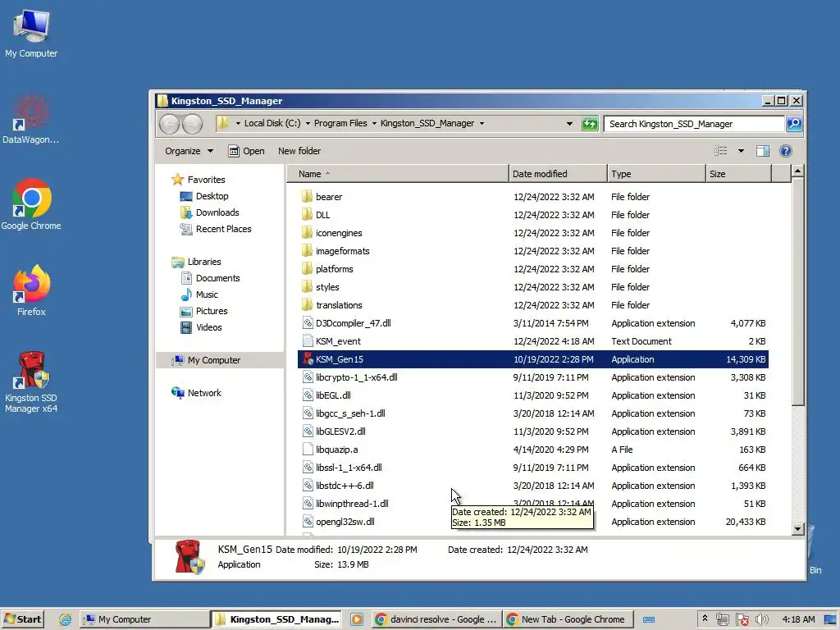Viewport: 840px width, 630px height.
Task: Select the opengl32sw.dll file
Action: [x=532, y=522]
